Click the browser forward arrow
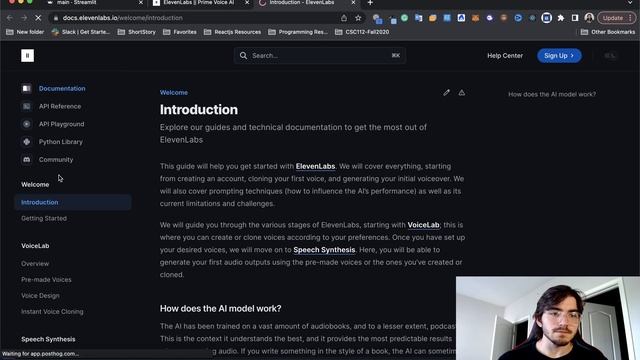Viewport: 640px width, 360px height. (24, 18)
